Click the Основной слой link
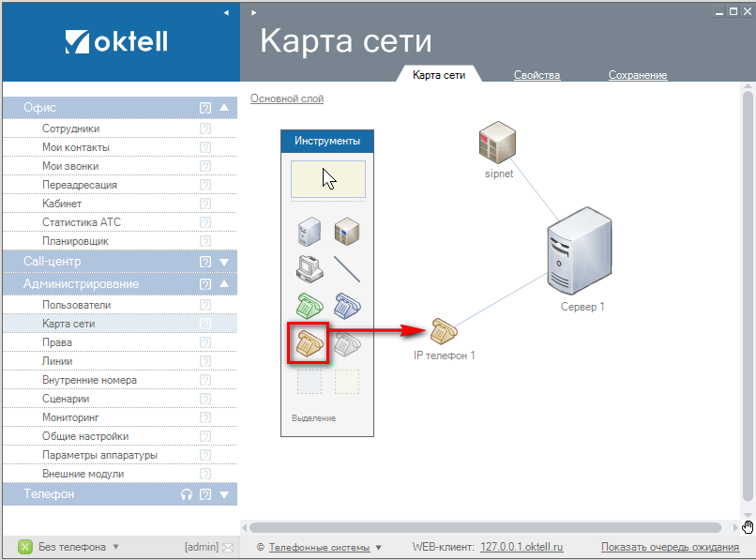This screenshot has width=756, height=560. coord(287,98)
